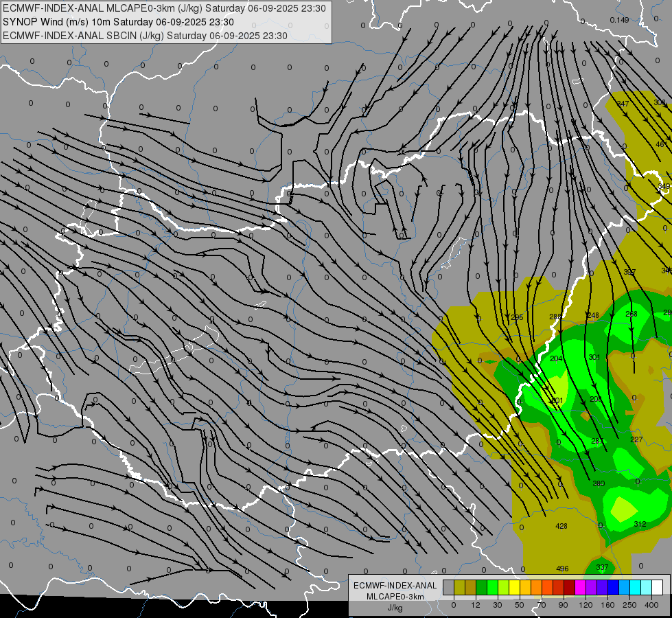Click the map value 337
The image size is (672, 618).
[602, 567]
